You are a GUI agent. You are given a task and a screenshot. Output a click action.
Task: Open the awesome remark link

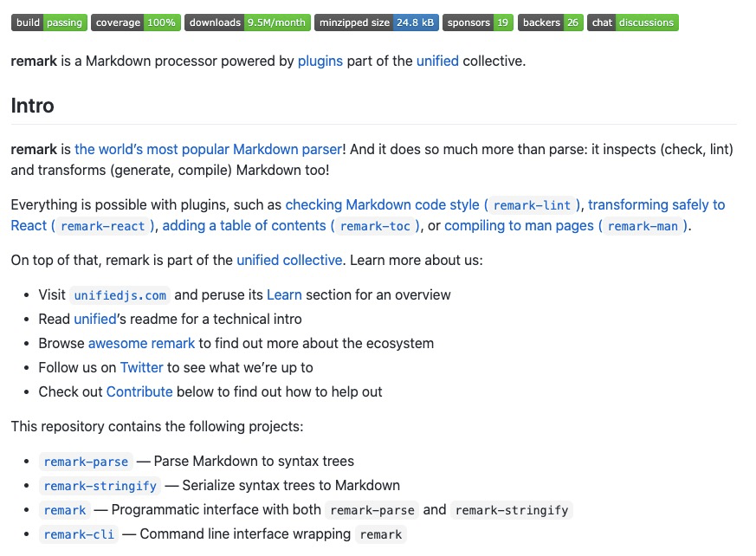pos(141,343)
